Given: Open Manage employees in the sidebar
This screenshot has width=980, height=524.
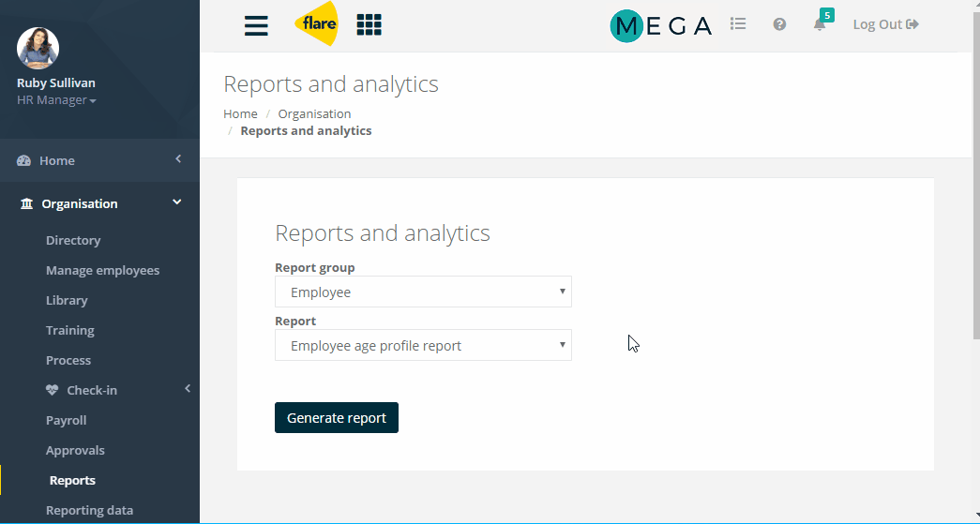Looking at the screenshot, I should point(102,270).
